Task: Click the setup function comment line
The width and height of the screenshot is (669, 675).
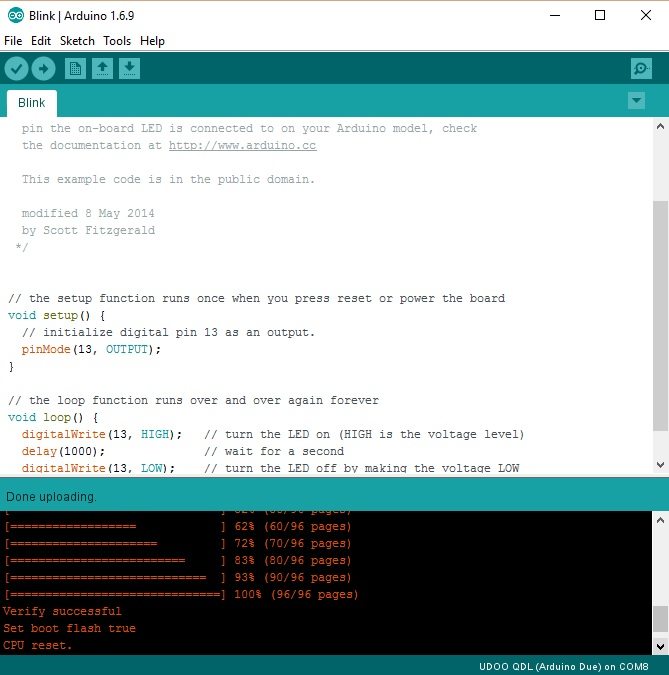Action: click(257, 299)
